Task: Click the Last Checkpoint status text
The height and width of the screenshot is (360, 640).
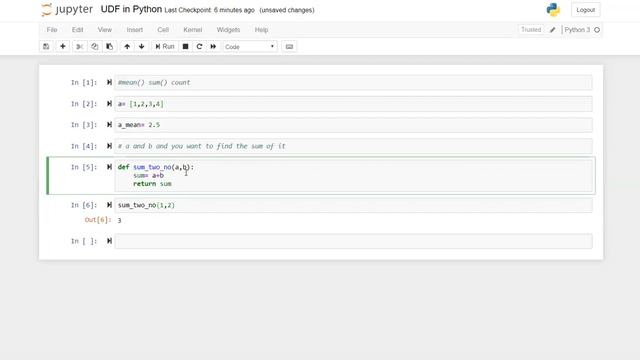Action: click(210, 10)
